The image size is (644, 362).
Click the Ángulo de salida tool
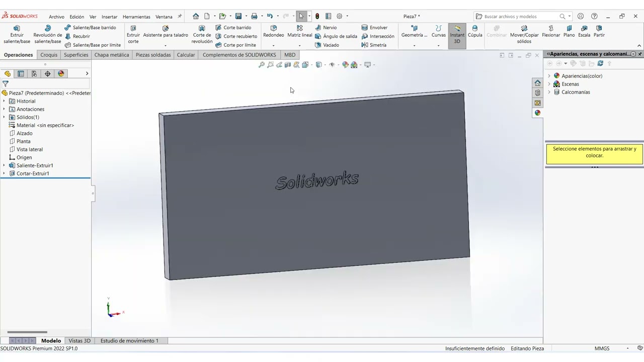pyautogui.click(x=336, y=36)
